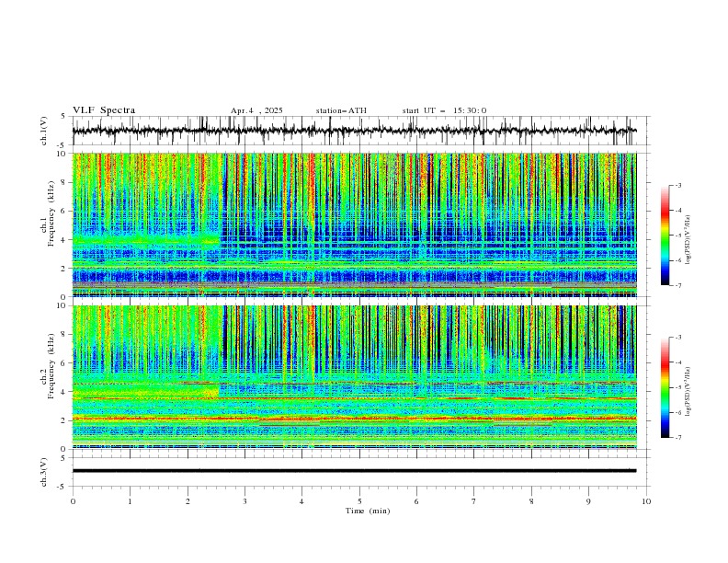Click the ch.2 spectrogram color scale bar
Screen dimensions: 728x563
point(665,387)
